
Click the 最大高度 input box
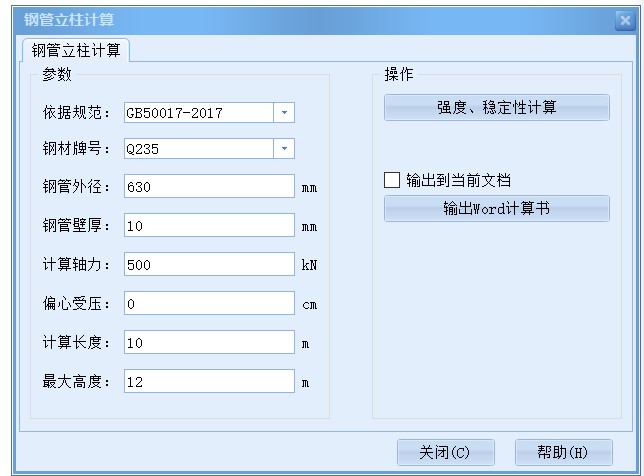coord(209,381)
